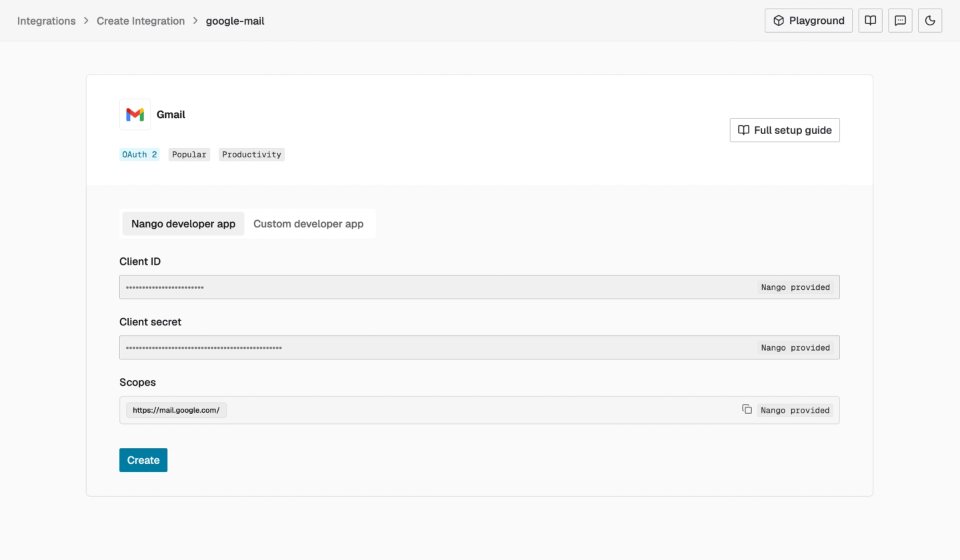
Task: Click the Scopes field
Action: pos(479,410)
